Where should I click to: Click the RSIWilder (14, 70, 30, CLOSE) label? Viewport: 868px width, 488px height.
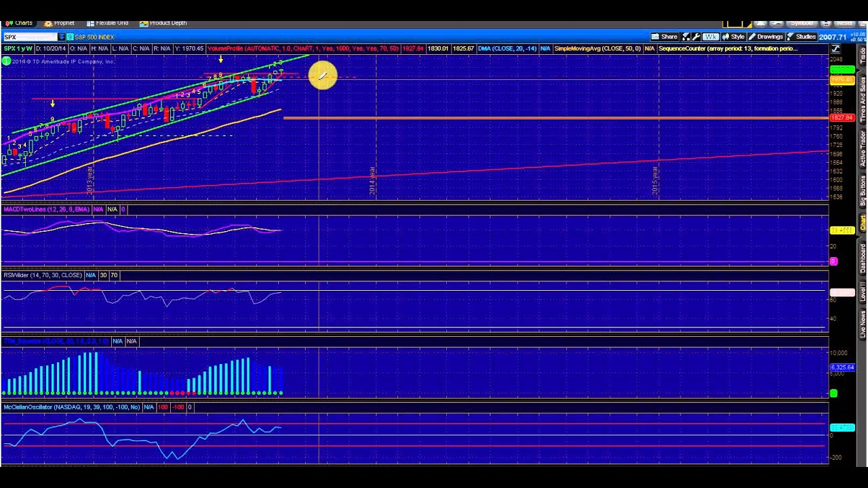[x=43, y=275]
